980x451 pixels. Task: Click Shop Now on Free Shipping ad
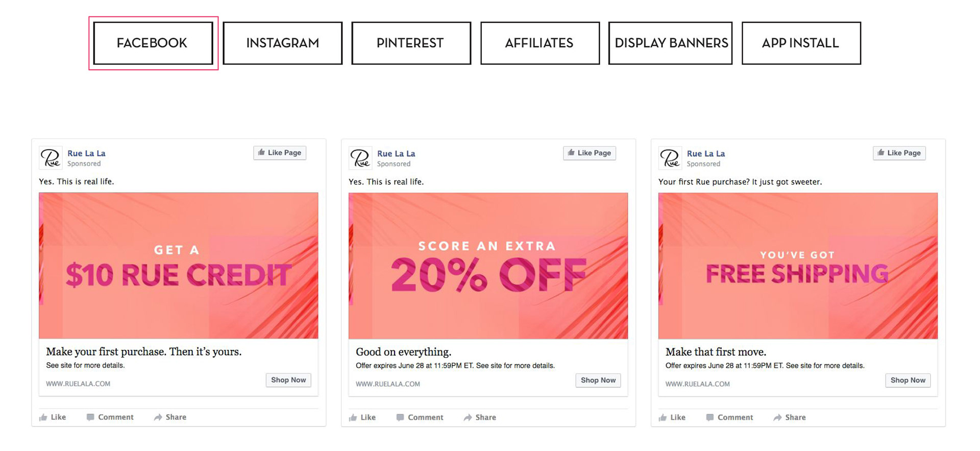click(x=908, y=381)
